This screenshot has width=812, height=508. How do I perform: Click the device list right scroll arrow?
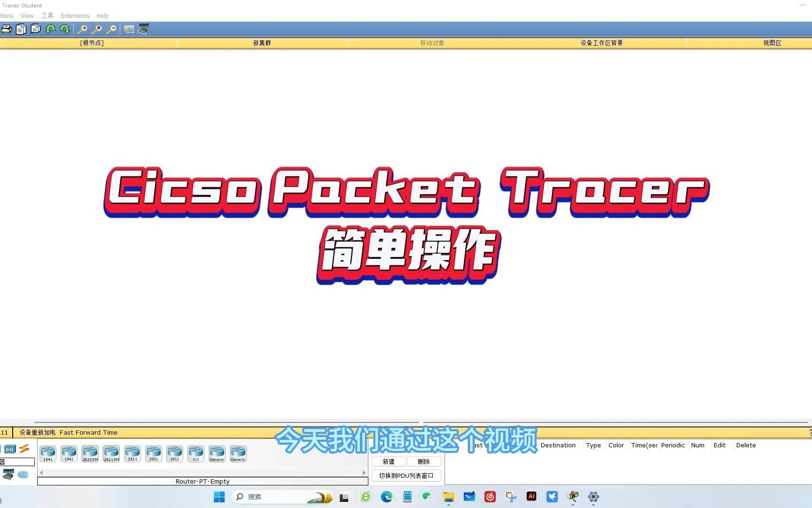click(x=364, y=472)
